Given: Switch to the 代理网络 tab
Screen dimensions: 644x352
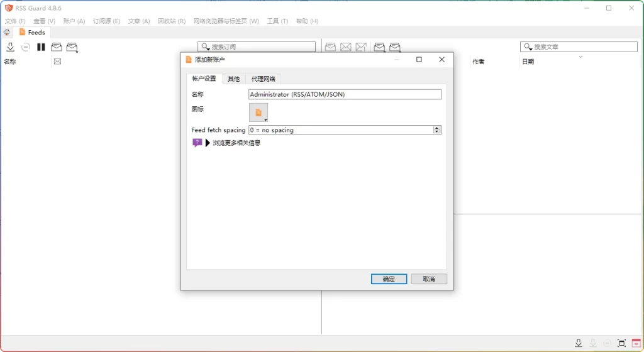Looking at the screenshot, I should point(263,79).
